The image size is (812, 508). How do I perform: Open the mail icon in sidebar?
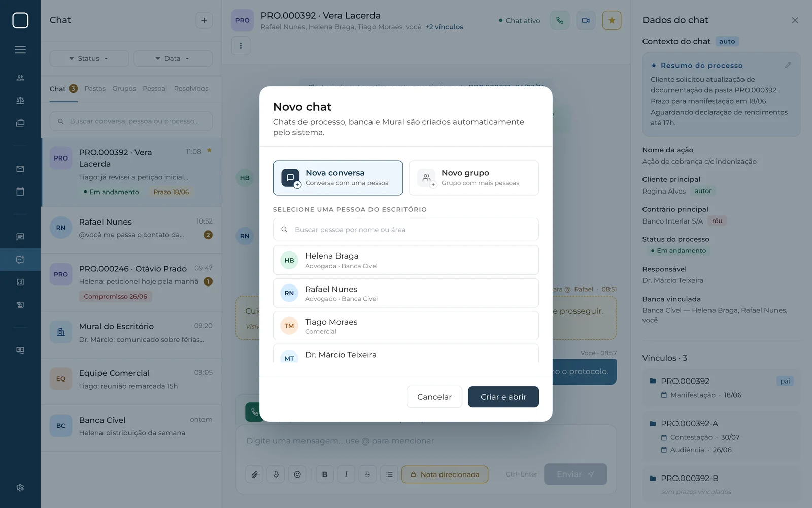[x=20, y=169]
